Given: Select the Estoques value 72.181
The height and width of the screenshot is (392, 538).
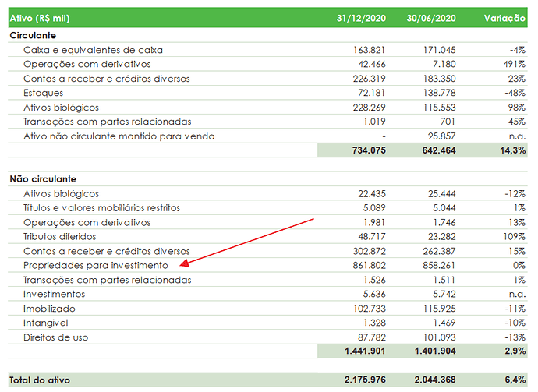Looking at the screenshot, I should click(372, 93).
